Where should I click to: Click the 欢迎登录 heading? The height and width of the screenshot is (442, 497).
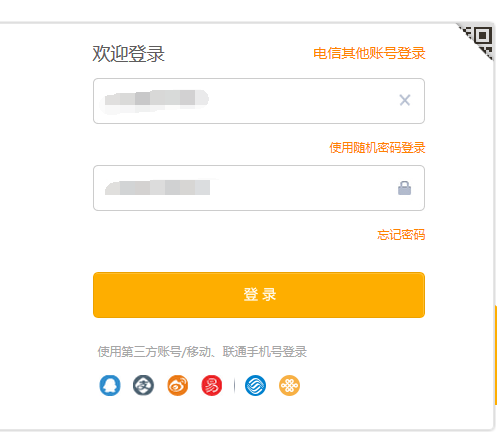[x=128, y=54]
